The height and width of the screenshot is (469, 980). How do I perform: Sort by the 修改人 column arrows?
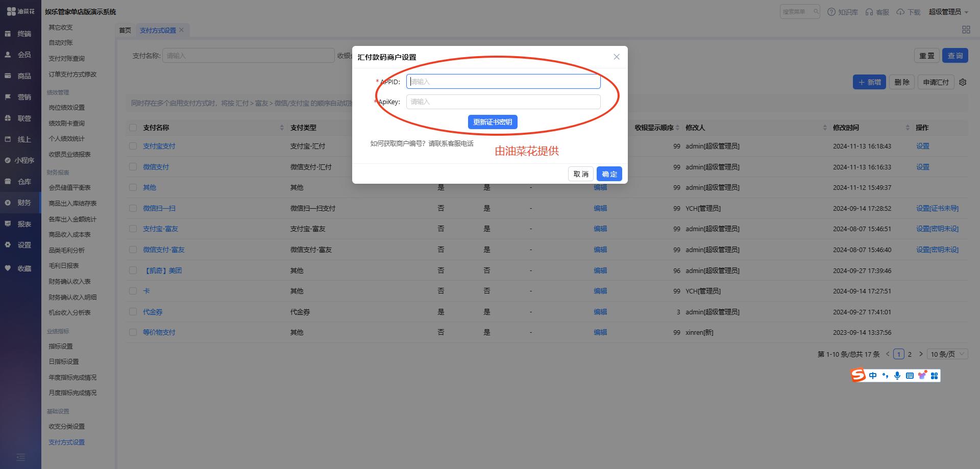(825, 128)
